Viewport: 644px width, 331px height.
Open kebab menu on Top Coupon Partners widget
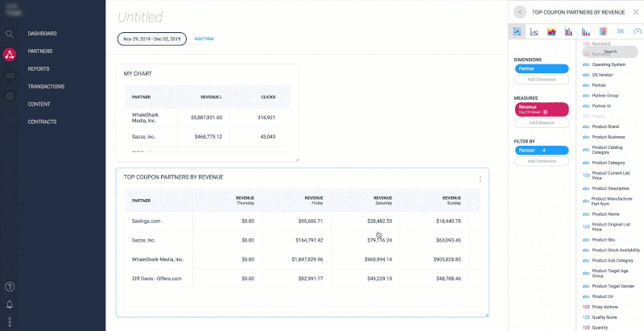[x=480, y=179]
